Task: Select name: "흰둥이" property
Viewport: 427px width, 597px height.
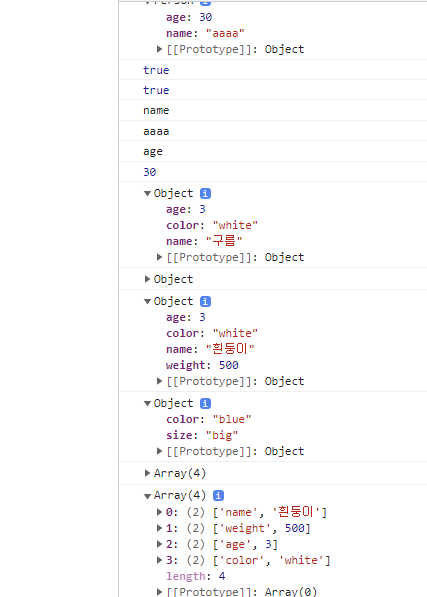Action: pyautogui.click(x=210, y=349)
